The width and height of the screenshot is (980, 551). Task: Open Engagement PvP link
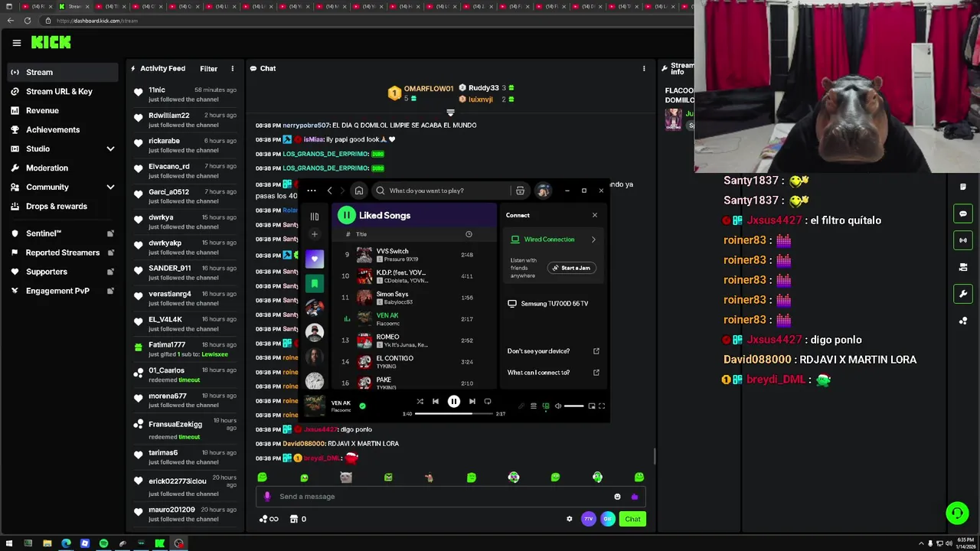pyautogui.click(x=63, y=291)
